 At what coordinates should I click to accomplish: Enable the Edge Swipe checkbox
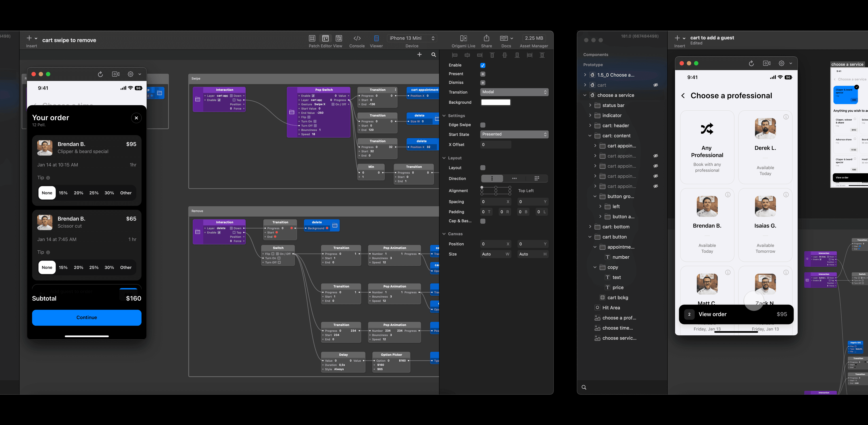pos(482,125)
